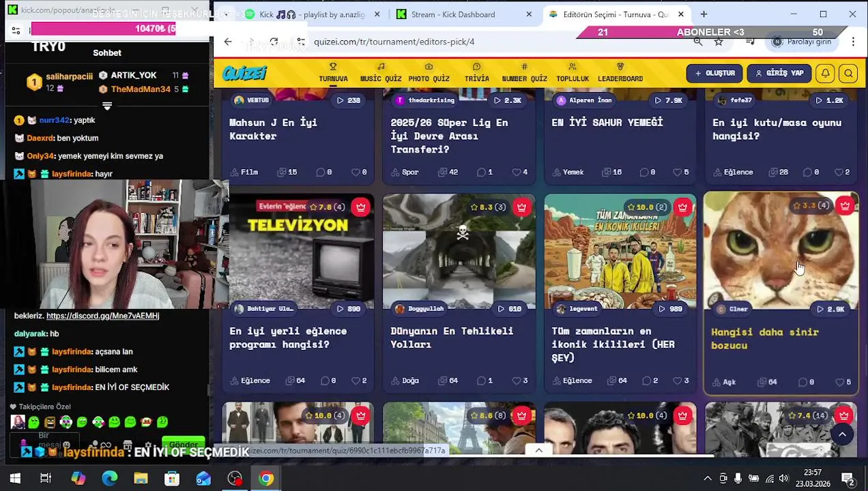Open Süper Lig Devre Arası Transferi quiz
This screenshot has height=491, width=868.
tap(449, 136)
